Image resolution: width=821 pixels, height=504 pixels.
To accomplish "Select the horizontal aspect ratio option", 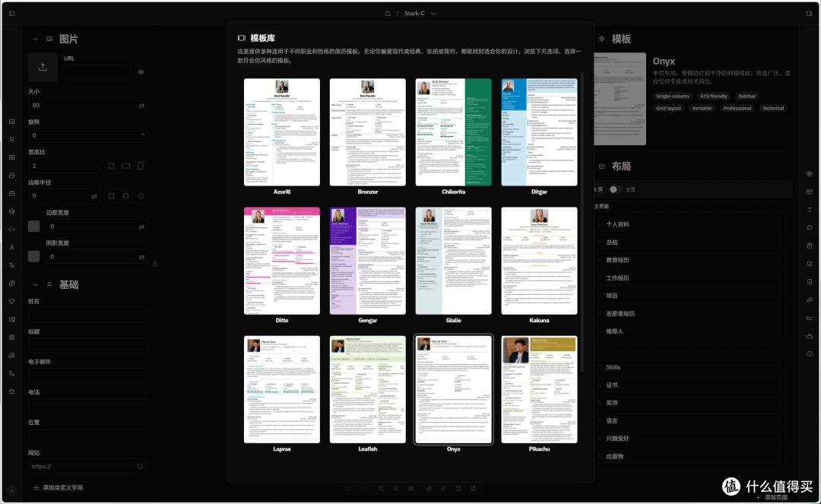I will click(x=125, y=166).
